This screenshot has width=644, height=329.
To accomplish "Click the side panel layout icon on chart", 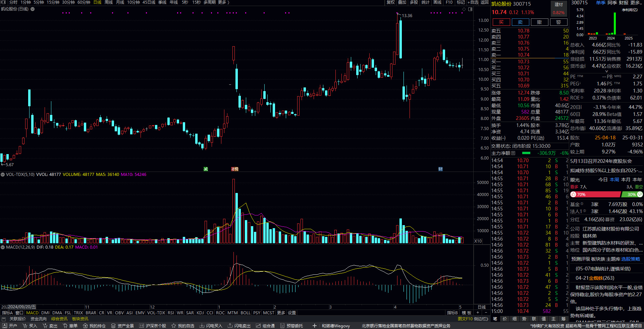I will pyautogui.click(x=470, y=9).
